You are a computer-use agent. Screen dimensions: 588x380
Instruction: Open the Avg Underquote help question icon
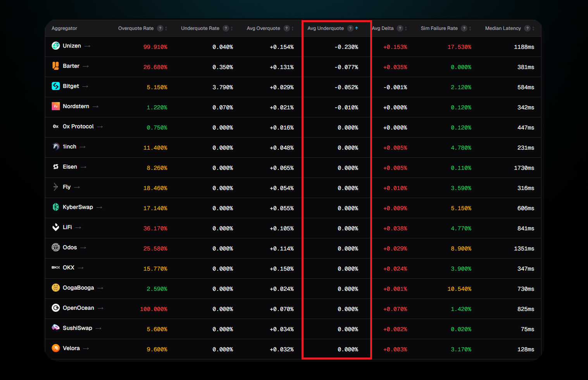click(x=350, y=28)
